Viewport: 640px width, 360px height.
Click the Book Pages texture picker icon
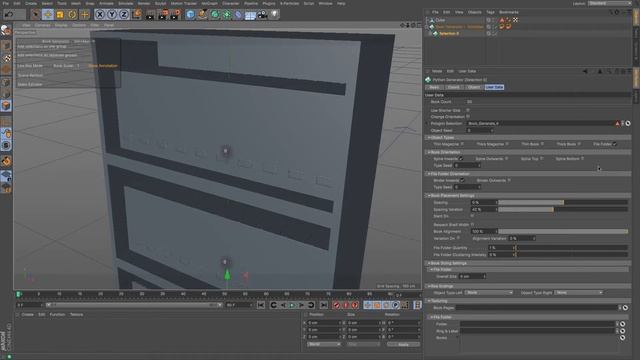click(x=625, y=308)
